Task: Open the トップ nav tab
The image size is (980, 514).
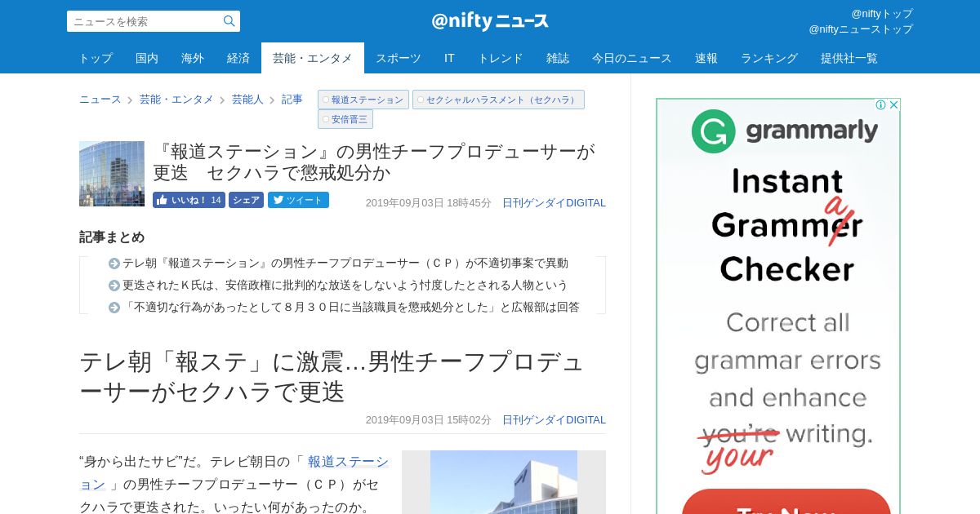Action: [96, 58]
